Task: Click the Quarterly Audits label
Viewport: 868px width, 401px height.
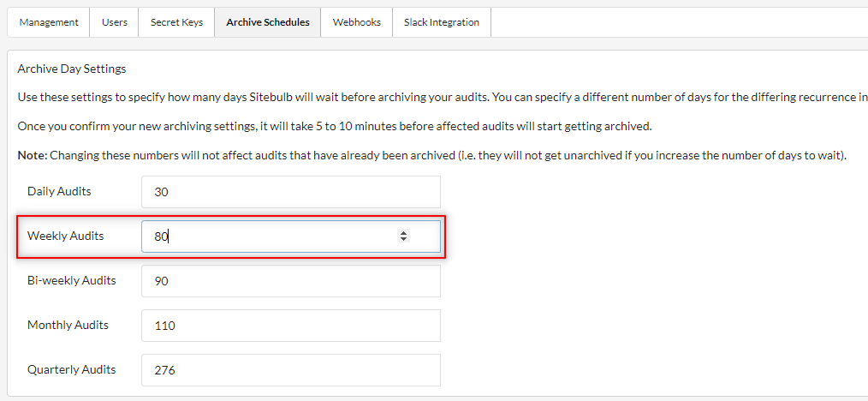Action: pos(71,369)
